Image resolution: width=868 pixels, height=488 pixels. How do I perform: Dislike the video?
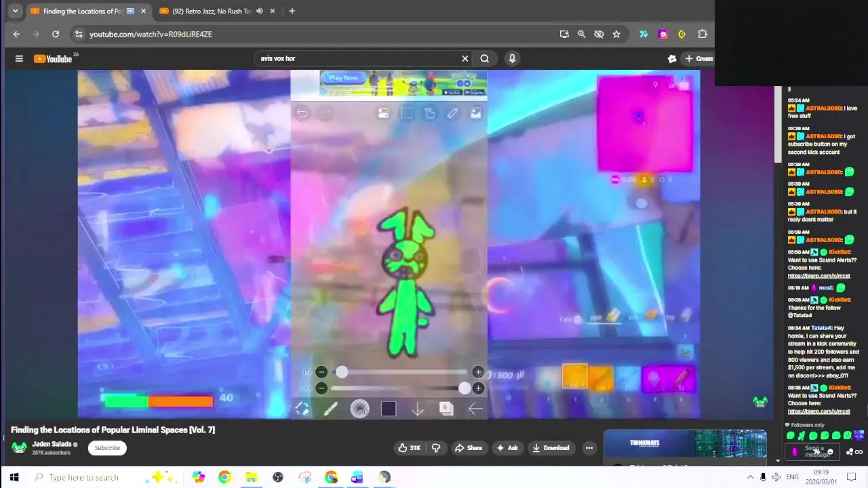(436, 447)
